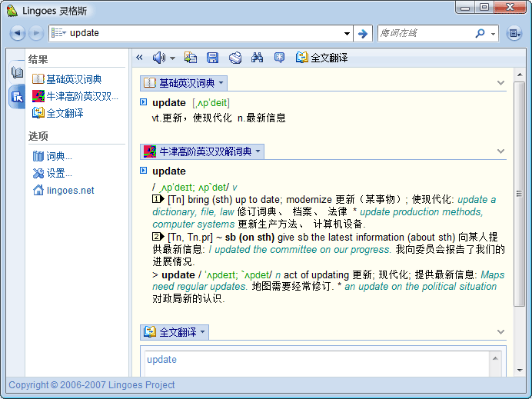
Task: Open the speaker voice options dropdown
Action: (172, 58)
